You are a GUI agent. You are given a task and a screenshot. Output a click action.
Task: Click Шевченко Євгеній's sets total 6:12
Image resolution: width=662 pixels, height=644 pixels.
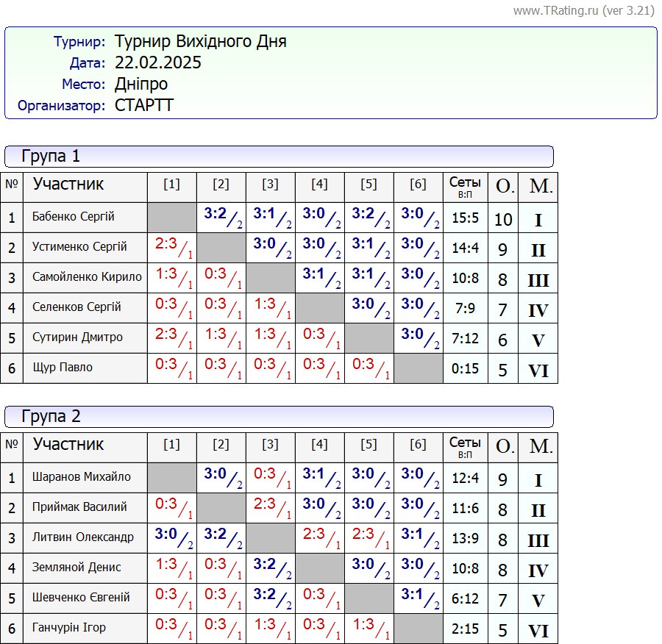click(x=465, y=598)
